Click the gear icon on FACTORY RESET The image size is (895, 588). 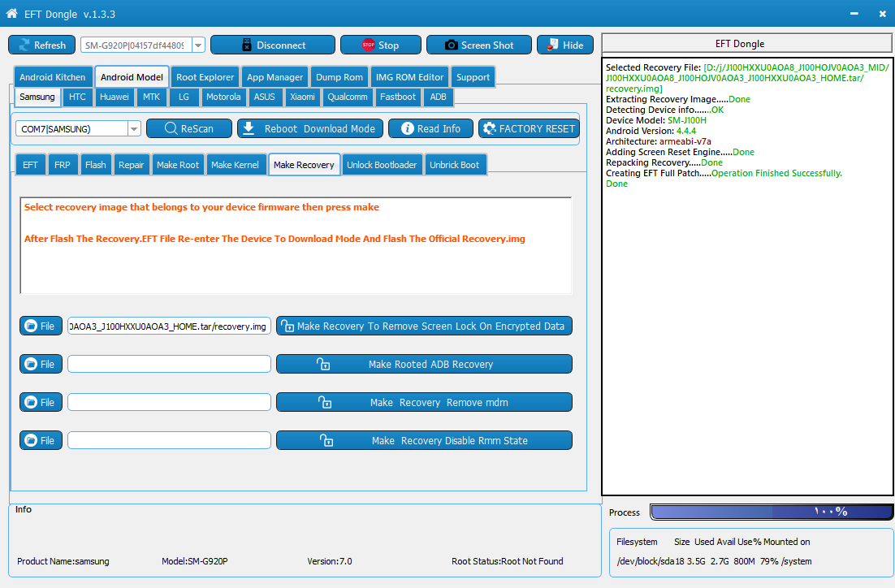(489, 128)
